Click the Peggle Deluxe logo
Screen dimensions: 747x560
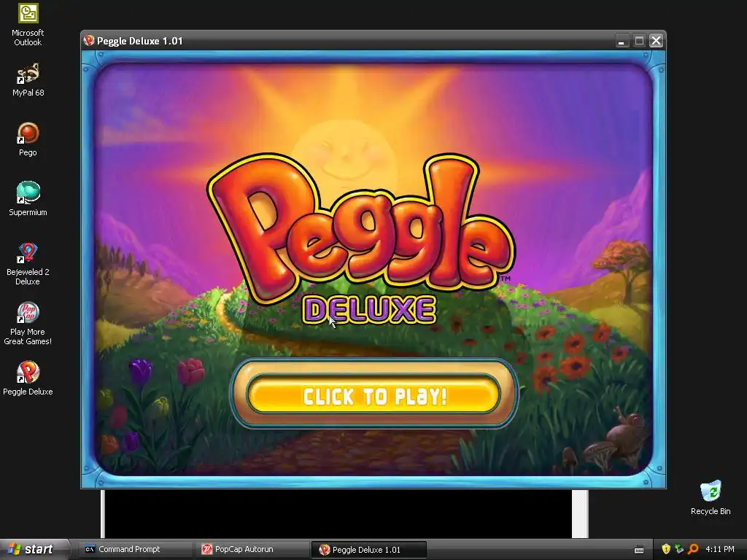click(361, 239)
